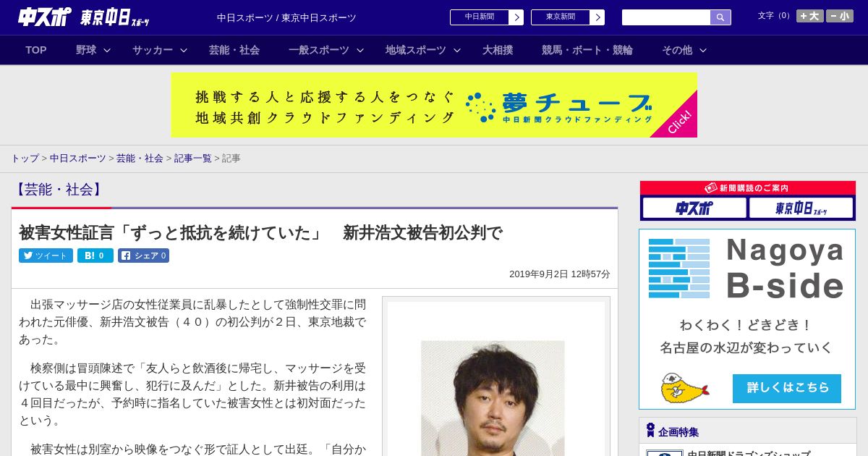Open the 競馬・ボート・競輪 menu
Viewport: 868px width, 456px height.
pyautogui.click(x=587, y=50)
